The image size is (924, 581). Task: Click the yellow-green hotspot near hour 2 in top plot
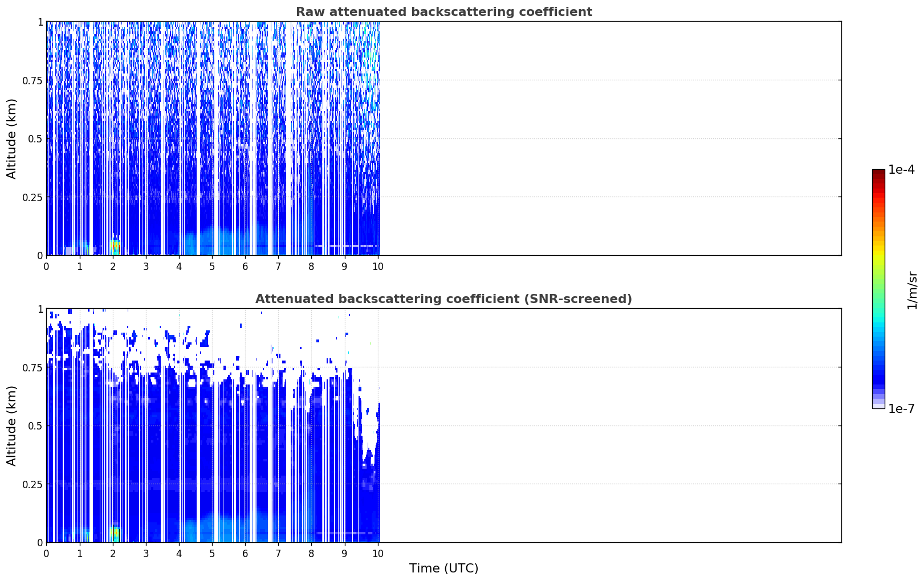click(x=115, y=246)
